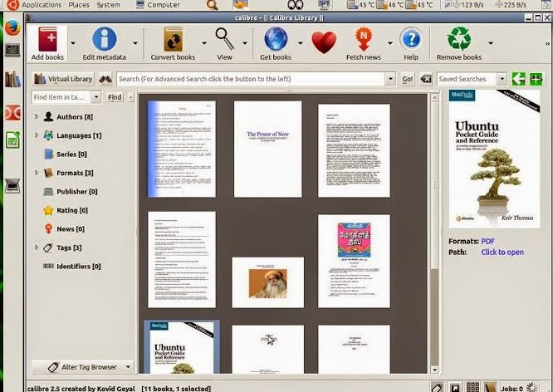This screenshot has width=553, height=392.
Task: Click the Ubuntu logo icon in top panel
Action: point(12,5)
